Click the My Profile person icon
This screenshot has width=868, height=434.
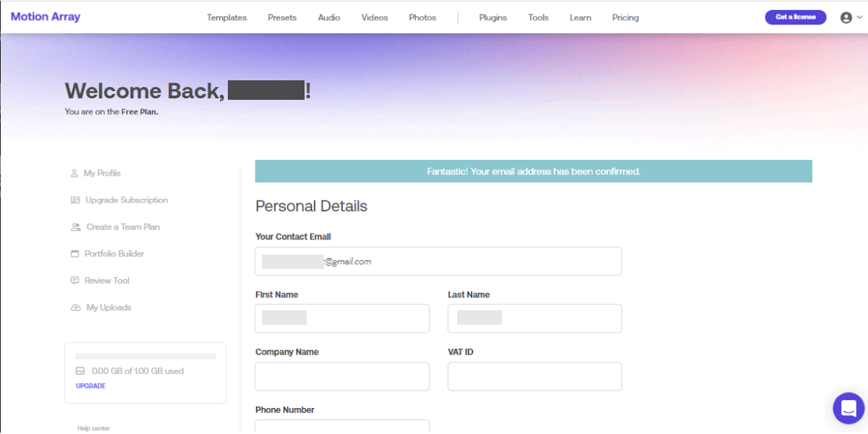[x=74, y=174]
